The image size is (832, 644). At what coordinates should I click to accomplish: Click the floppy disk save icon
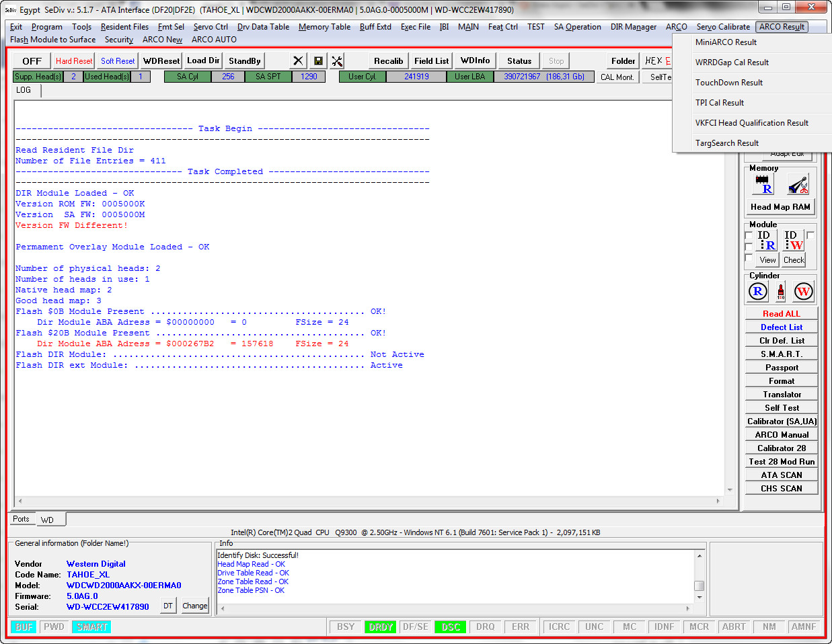point(318,61)
